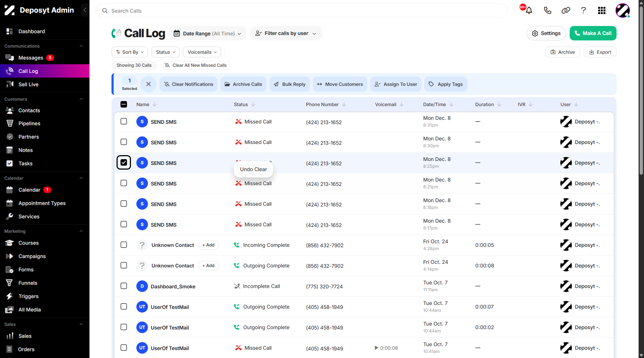Open Campaigns in the sidebar
Screen dimensions: 644x358
(x=32, y=256)
